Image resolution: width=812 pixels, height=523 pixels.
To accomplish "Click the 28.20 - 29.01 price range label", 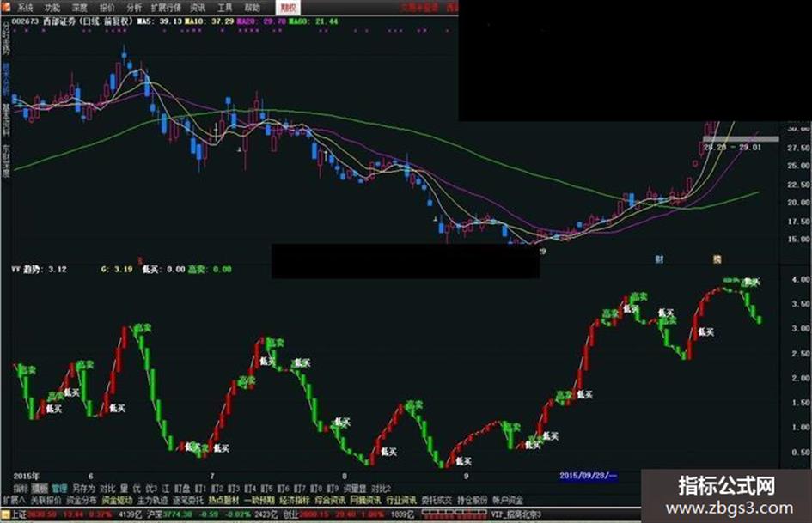I will (733, 147).
